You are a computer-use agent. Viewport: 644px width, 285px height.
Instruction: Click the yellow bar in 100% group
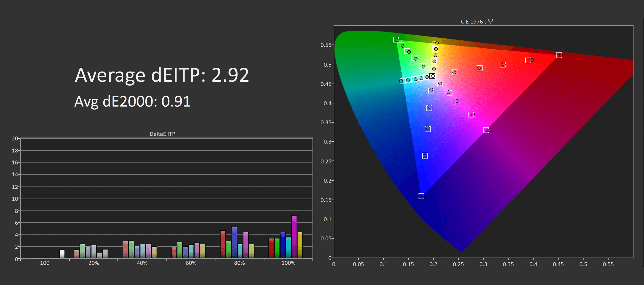pyautogui.click(x=300, y=245)
